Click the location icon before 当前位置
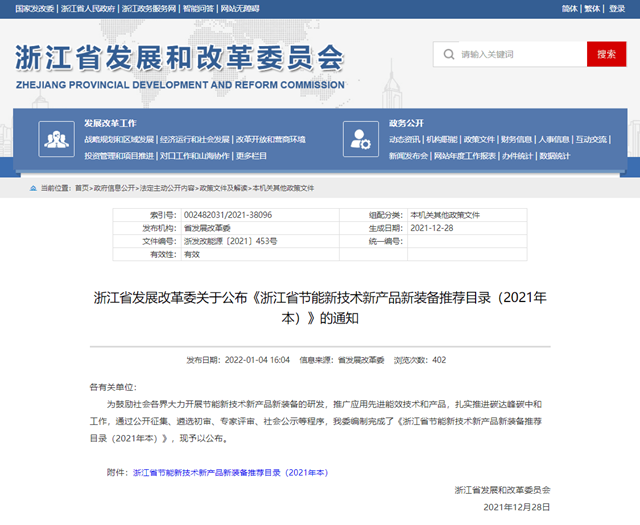640x525 pixels. pos(32,187)
